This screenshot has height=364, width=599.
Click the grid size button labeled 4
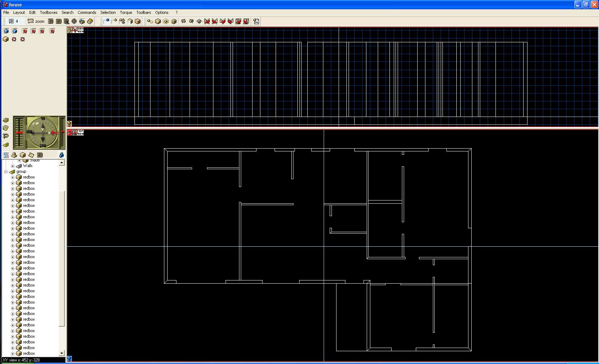point(13,21)
